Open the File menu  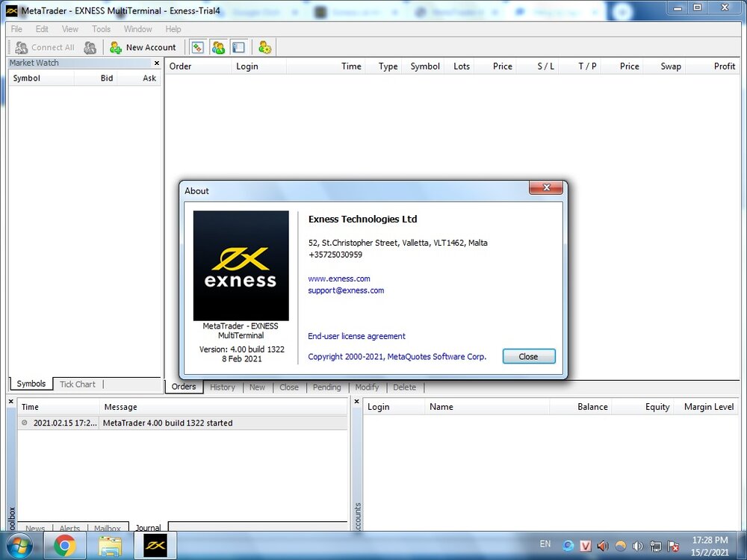click(16, 29)
